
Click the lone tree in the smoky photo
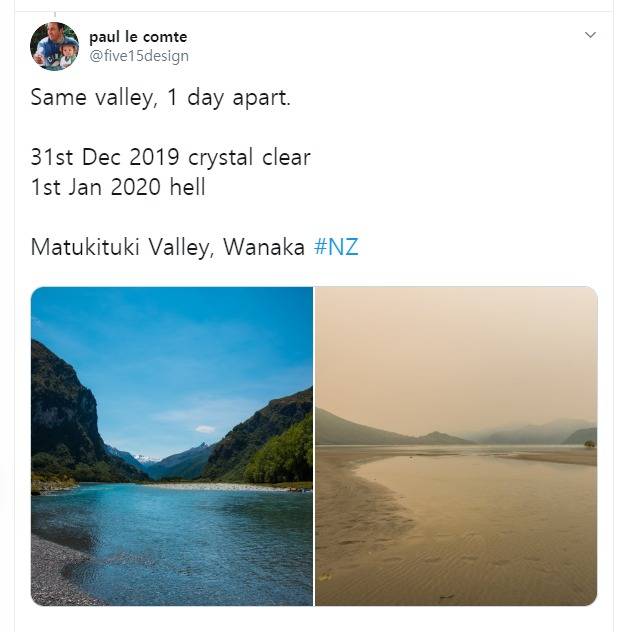[x=589, y=444]
